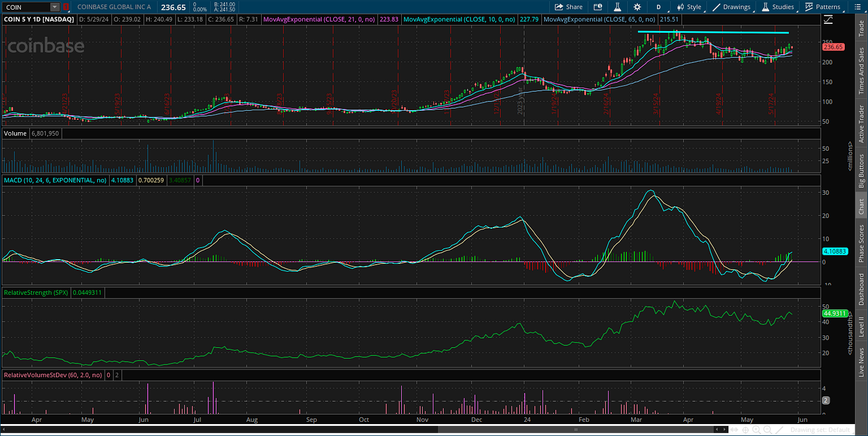Switch to the Trade side tab
The height and width of the screenshot is (436, 868).
coord(861,29)
